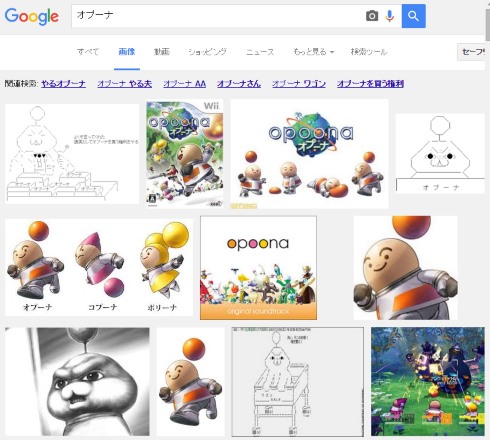
Task: Follow related search オプーナ AA
Action: coord(184,84)
